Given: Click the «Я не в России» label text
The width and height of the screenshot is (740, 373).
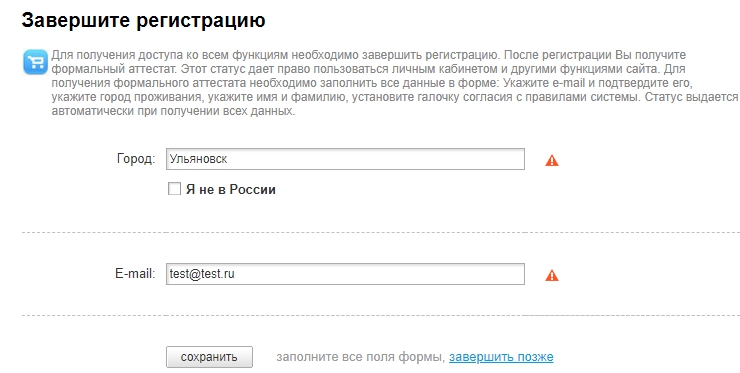Looking at the screenshot, I should [230, 190].
